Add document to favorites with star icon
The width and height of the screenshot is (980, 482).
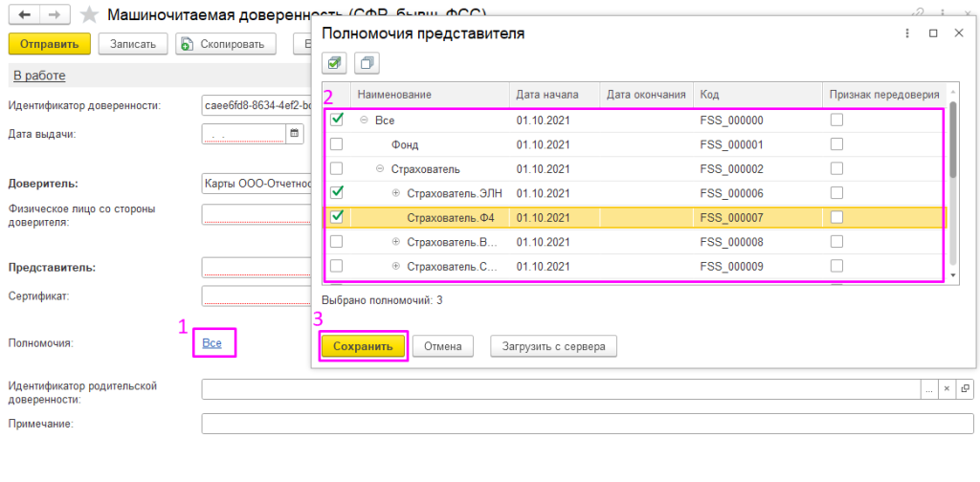[88, 14]
